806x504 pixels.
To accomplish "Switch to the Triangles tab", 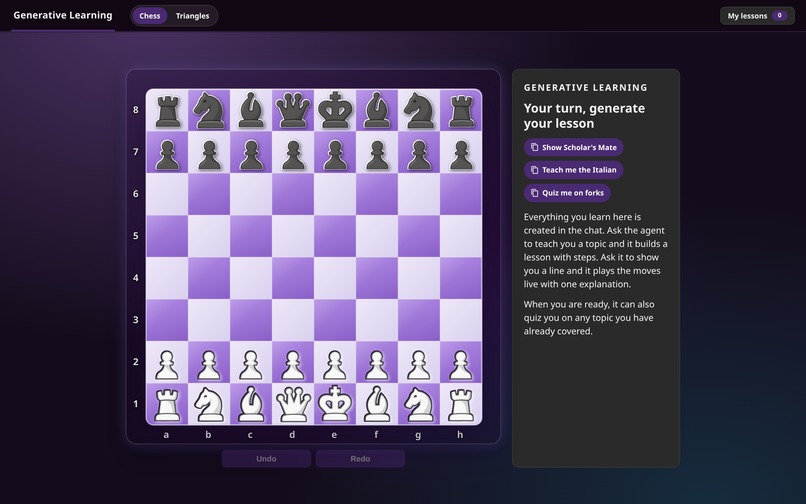I will pos(192,16).
